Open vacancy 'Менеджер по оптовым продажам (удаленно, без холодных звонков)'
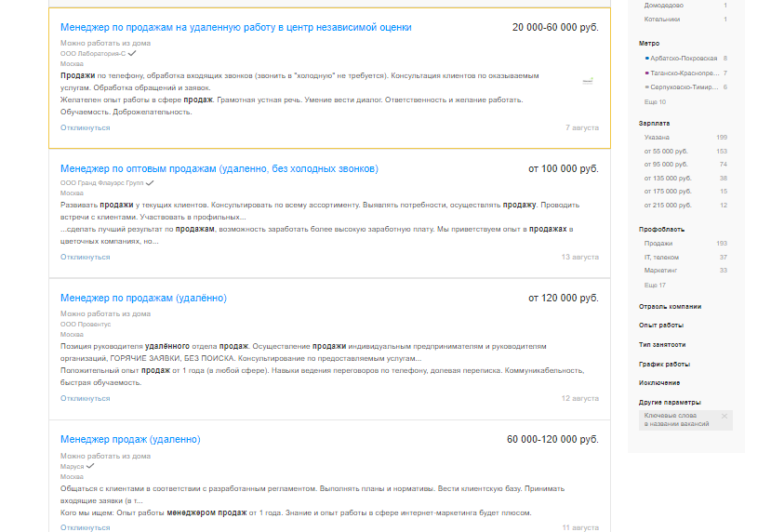Viewport: 771px width, 532px height. pos(219,168)
